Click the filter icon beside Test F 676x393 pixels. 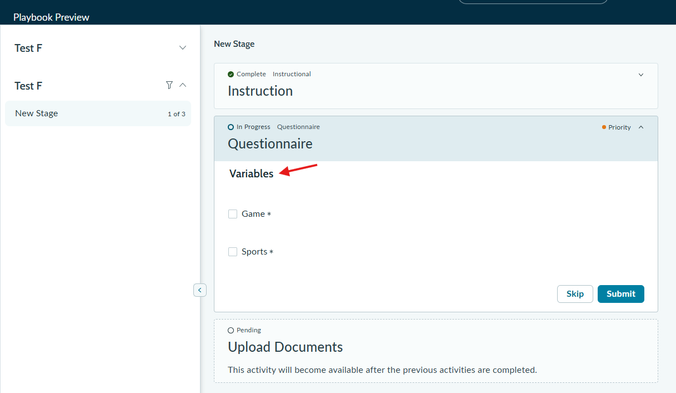(x=169, y=85)
